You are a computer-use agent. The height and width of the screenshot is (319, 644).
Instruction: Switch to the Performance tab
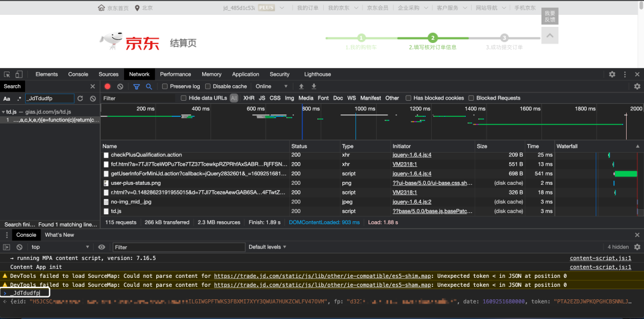(175, 75)
